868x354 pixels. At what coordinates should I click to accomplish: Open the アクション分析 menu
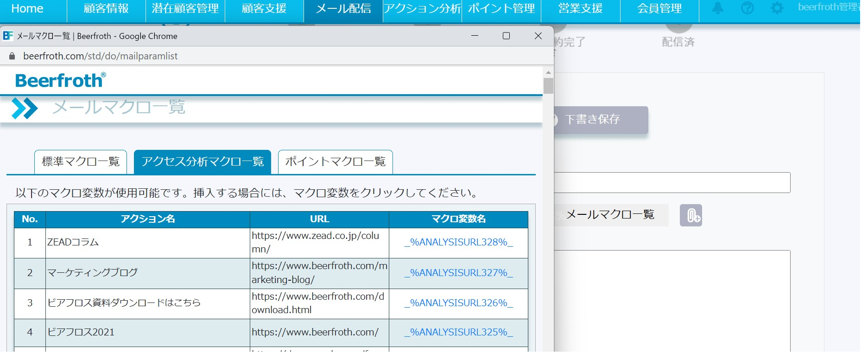click(422, 9)
